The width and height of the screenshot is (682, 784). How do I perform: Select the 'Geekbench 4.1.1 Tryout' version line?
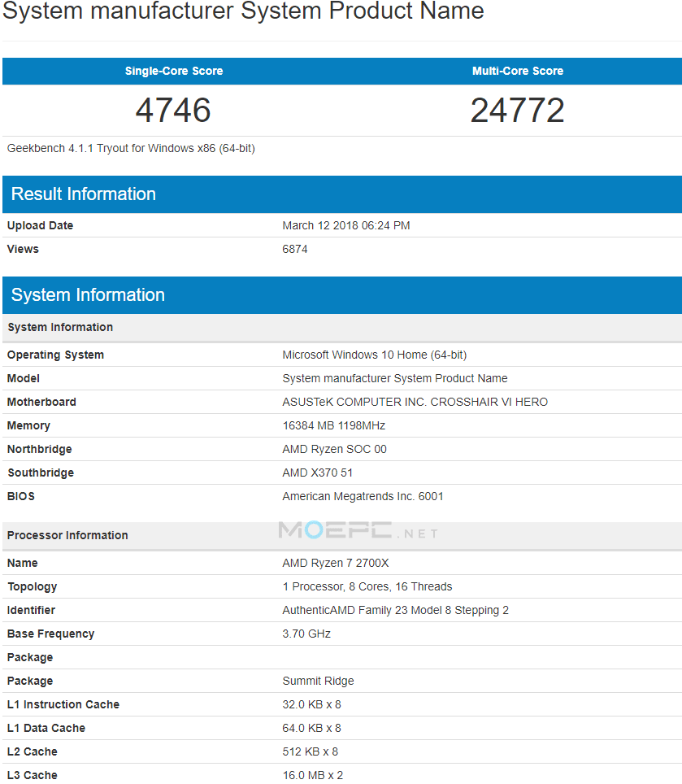131,149
